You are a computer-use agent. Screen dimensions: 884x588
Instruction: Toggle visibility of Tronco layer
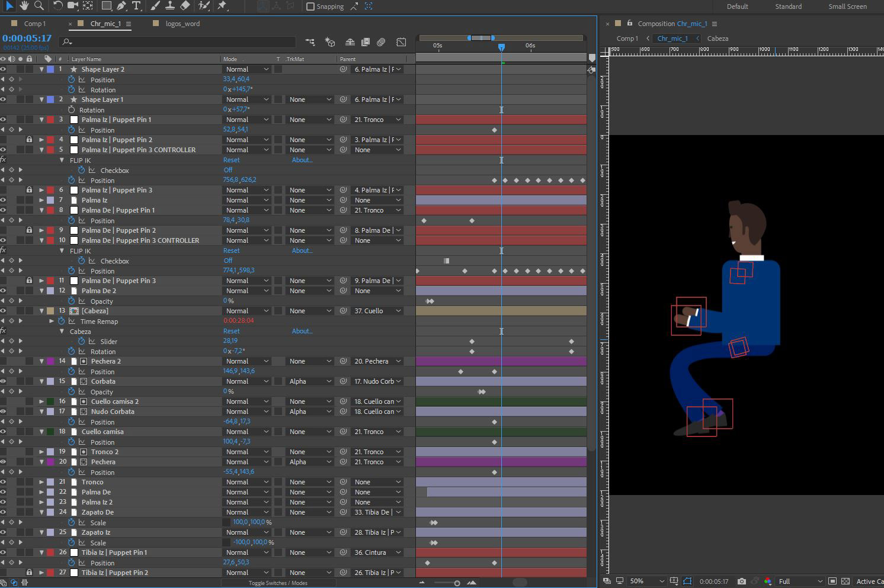[x=3, y=482]
